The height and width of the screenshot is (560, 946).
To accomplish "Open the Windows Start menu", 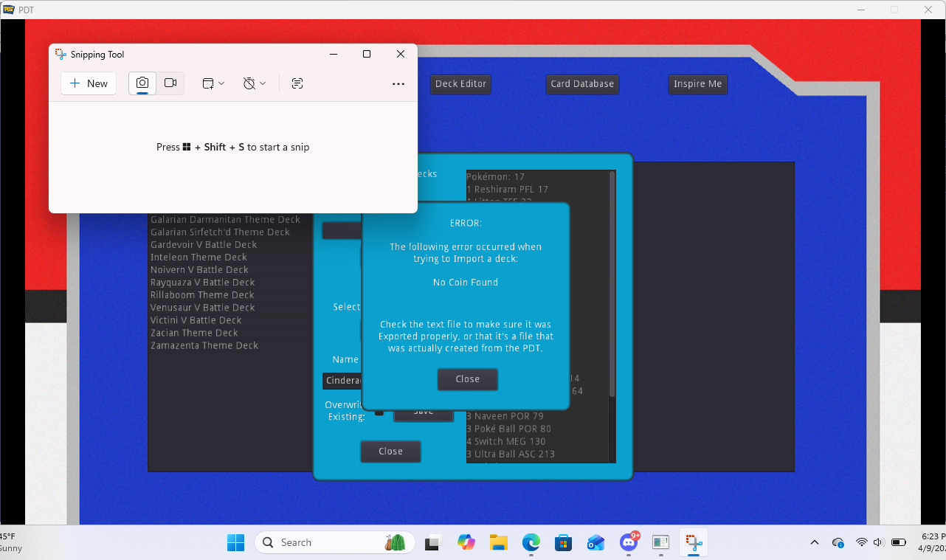I will [235, 542].
